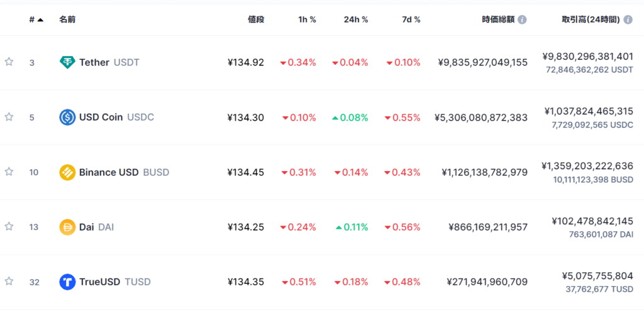Viewport: 644px width, 313px height.
Task: Star the Dai row as favorite
Action: 9,226
